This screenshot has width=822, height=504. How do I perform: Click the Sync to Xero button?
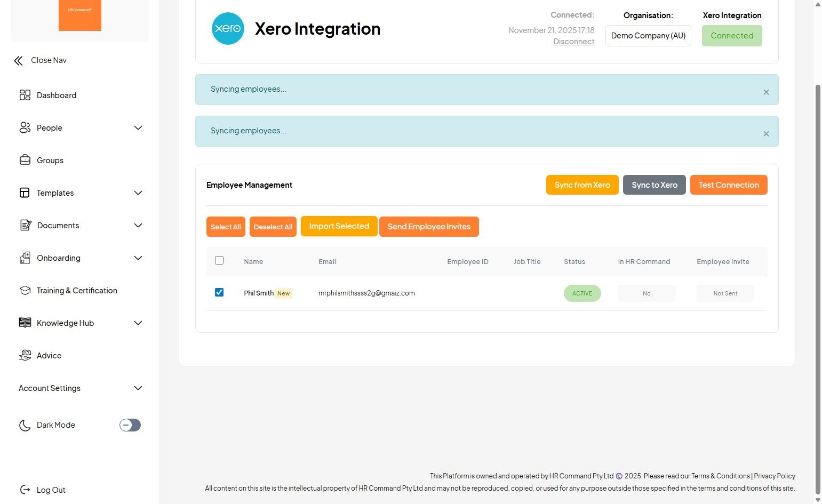click(655, 185)
